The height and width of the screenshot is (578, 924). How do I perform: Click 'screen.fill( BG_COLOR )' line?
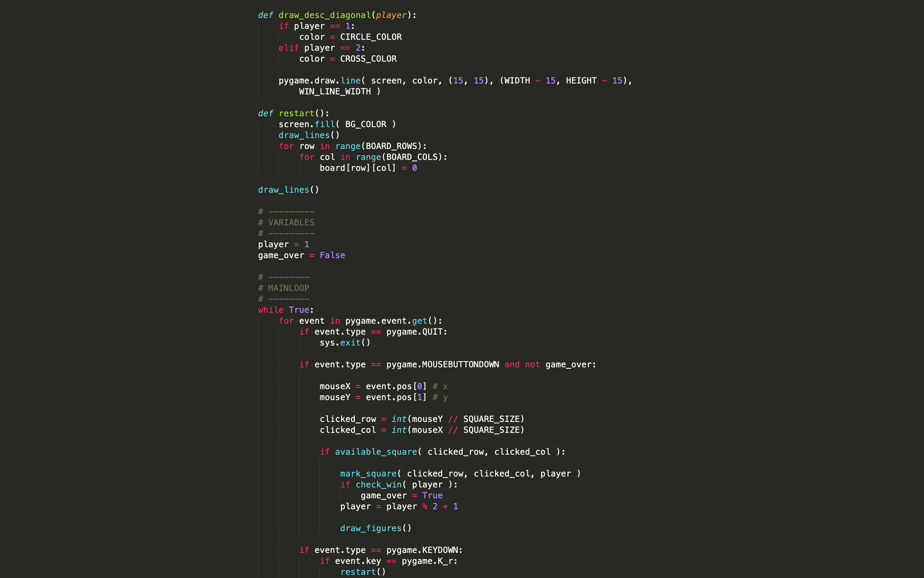338,124
